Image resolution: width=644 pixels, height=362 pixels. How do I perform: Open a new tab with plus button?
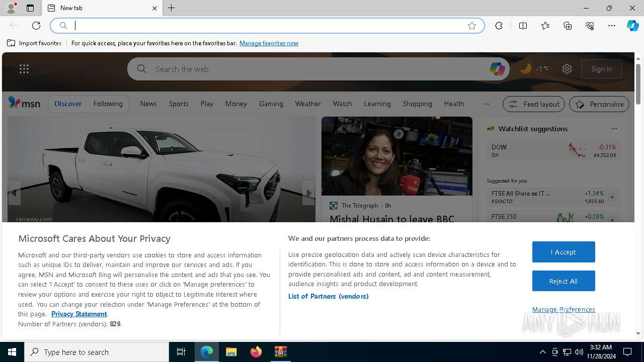pos(172,8)
